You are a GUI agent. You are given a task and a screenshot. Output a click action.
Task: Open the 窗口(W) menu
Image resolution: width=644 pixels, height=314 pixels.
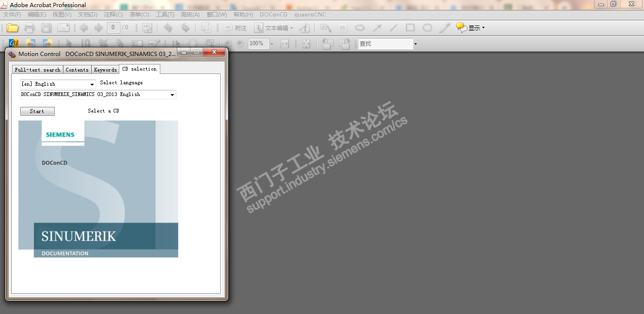tap(217, 15)
